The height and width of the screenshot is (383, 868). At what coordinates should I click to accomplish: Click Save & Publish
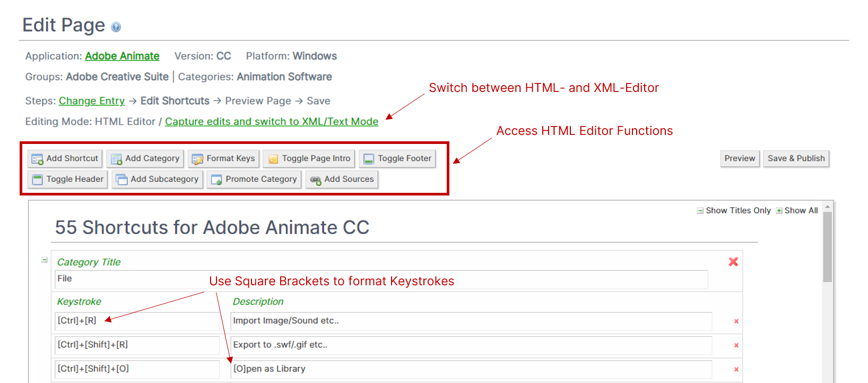coord(796,158)
